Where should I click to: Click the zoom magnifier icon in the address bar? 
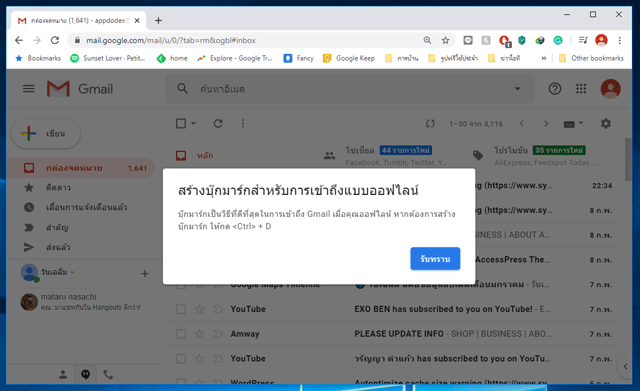point(427,40)
